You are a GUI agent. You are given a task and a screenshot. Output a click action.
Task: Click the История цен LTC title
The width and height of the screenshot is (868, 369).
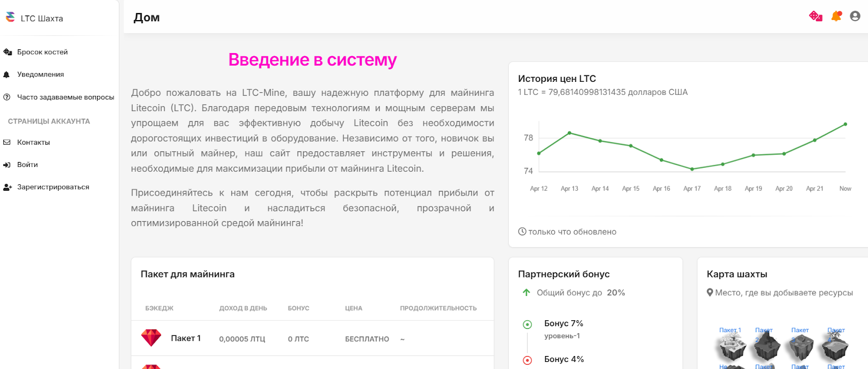click(x=557, y=79)
